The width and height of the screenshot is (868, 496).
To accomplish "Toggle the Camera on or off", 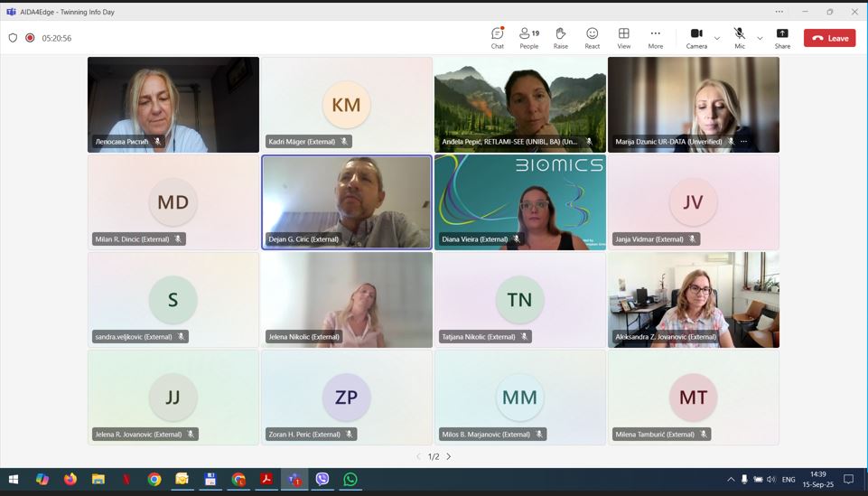I will [x=696, y=37].
